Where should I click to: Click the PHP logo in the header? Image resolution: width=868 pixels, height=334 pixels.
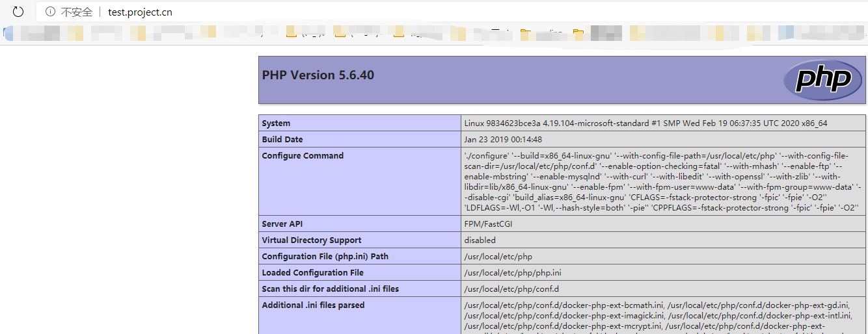pos(822,80)
